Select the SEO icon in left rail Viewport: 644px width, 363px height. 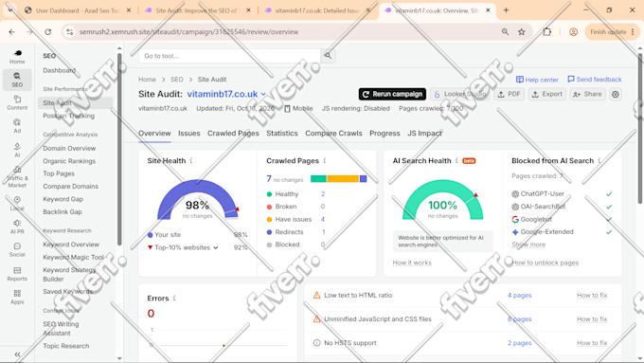pos(17,80)
